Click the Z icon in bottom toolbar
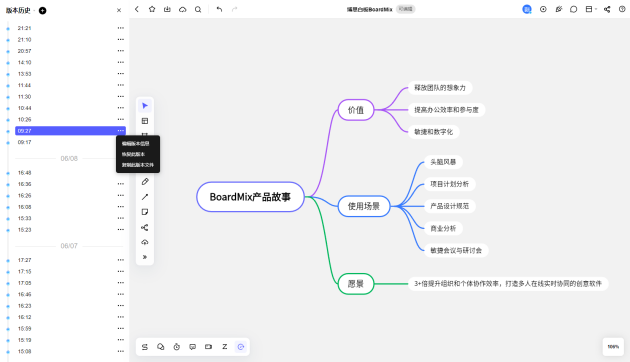The height and width of the screenshot is (362, 630). tap(225, 347)
